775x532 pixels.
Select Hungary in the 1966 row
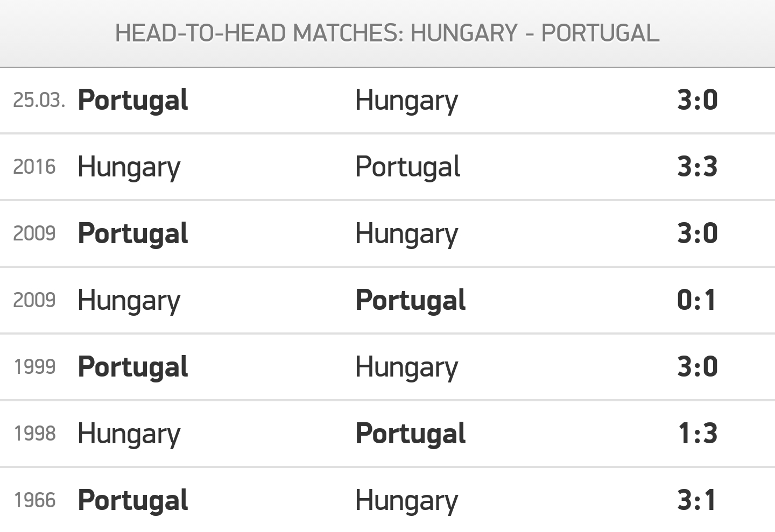[406, 501]
